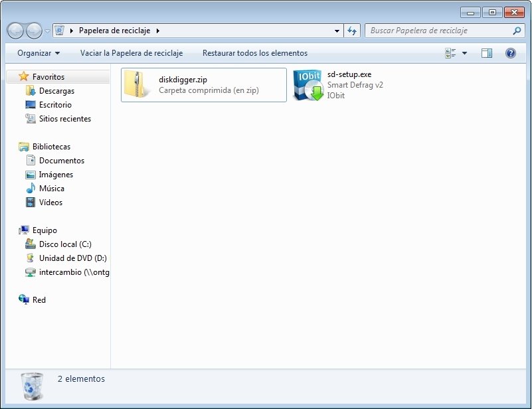The width and height of the screenshot is (532, 409).
Task: Click the Bibliotecas library icon
Action: coord(24,147)
